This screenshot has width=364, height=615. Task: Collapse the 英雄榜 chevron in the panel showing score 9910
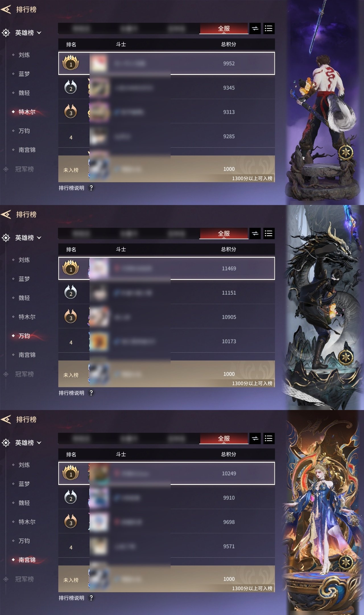coord(39,443)
